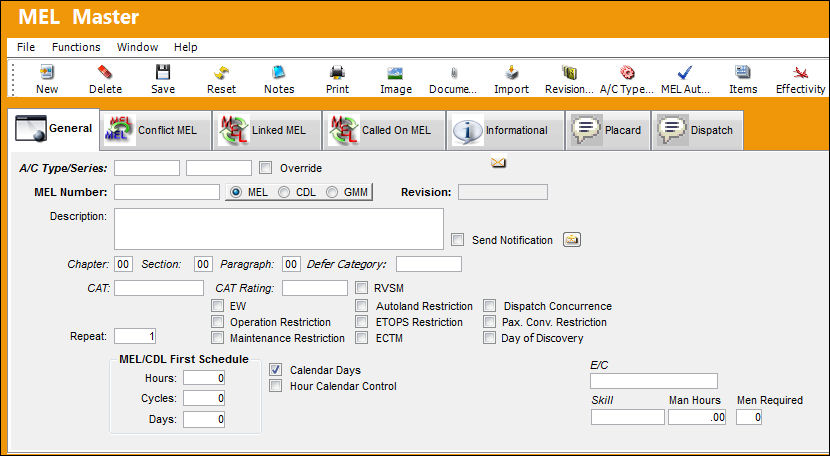Enable the Hour Calendar Control checkbox
Viewport: 830px width, 456px height.
pyautogui.click(x=275, y=386)
